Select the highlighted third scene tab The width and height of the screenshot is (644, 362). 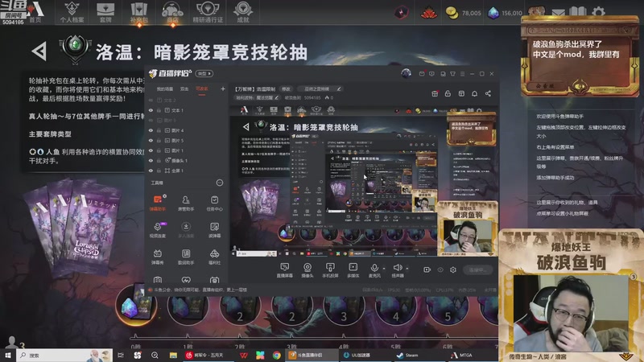click(202, 88)
